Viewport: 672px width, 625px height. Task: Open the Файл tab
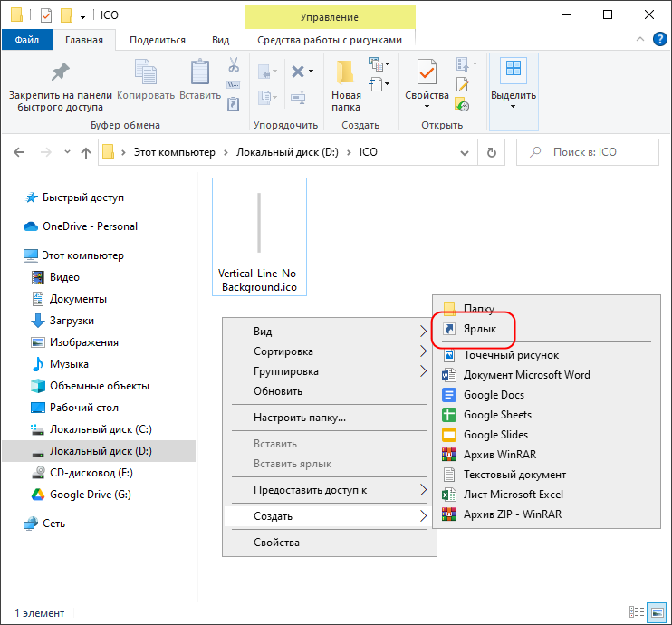[x=27, y=40]
